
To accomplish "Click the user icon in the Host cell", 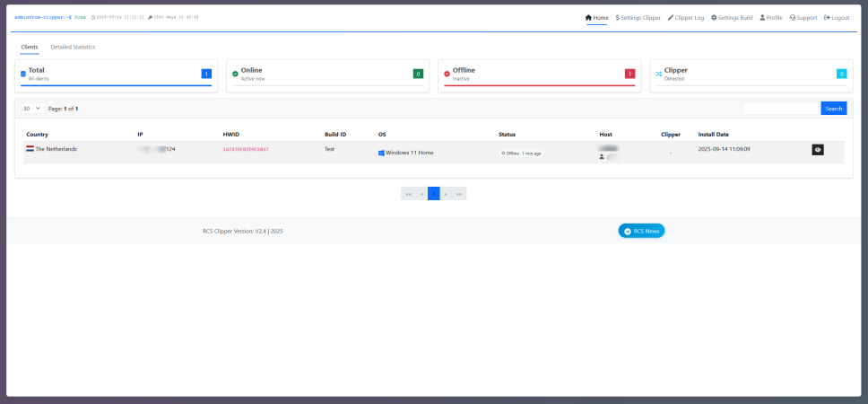I will pyautogui.click(x=602, y=157).
